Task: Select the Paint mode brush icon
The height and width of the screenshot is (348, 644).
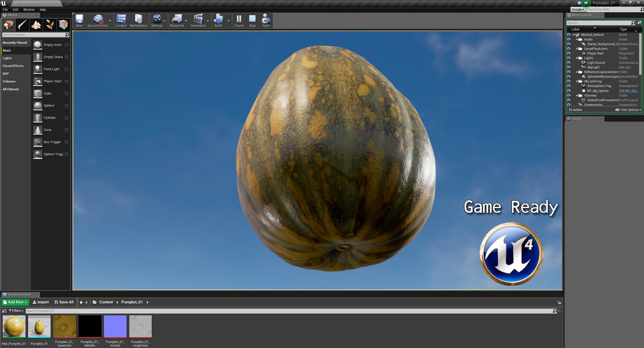Action: [22, 24]
